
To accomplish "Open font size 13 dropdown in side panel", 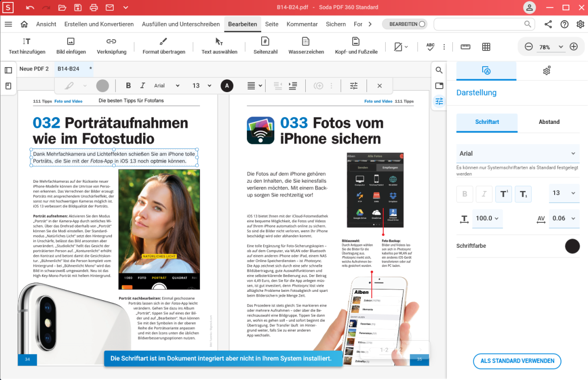I will (564, 193).
